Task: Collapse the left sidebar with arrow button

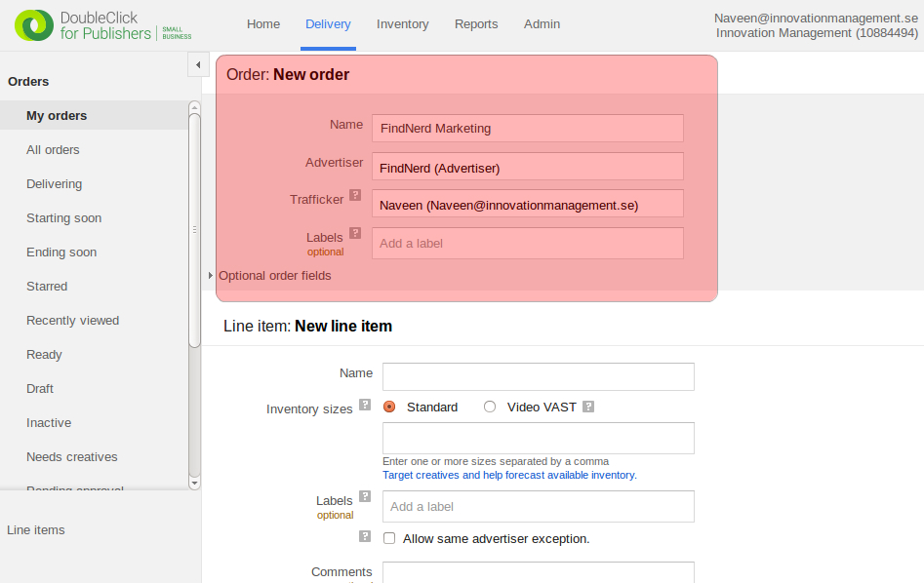Action: (x=198, y=64)
